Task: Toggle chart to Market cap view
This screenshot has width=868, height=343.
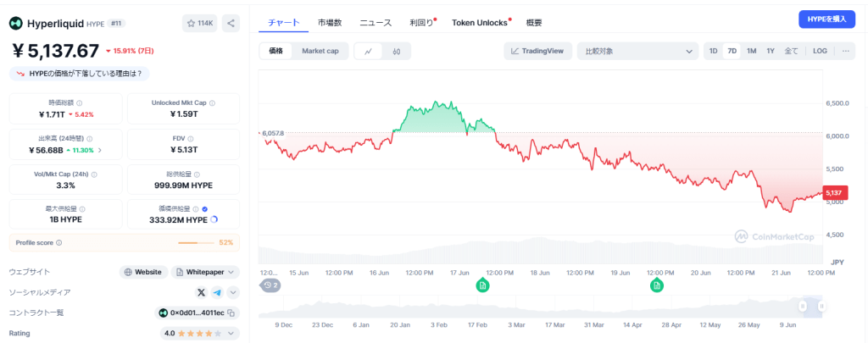Action: point(320,51)
